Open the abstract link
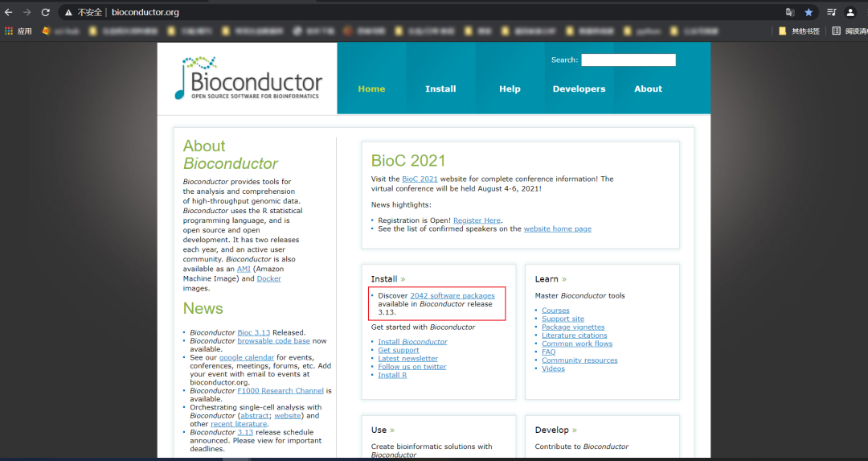This screenshot has height=461, width=868. coord(255,416)
